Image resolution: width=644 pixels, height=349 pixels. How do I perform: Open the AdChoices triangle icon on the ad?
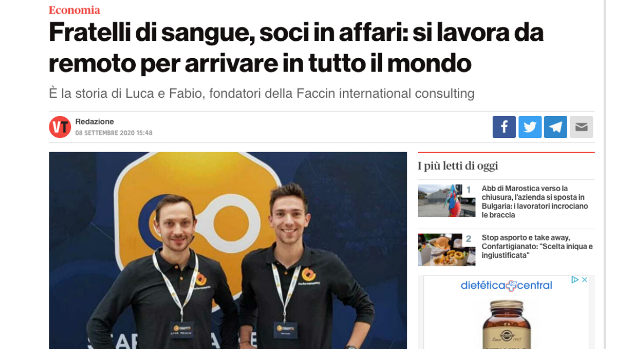tap(574, 280)
